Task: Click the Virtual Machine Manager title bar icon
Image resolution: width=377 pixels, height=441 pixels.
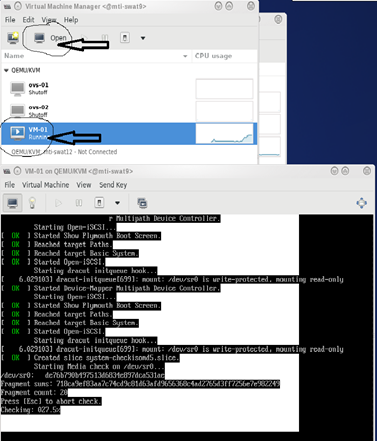Action: click(7, 6)
